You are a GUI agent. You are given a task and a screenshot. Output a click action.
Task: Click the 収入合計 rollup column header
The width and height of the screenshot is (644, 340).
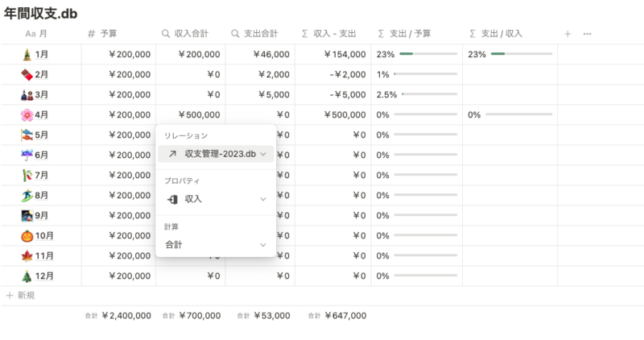(x=191, y=34)
